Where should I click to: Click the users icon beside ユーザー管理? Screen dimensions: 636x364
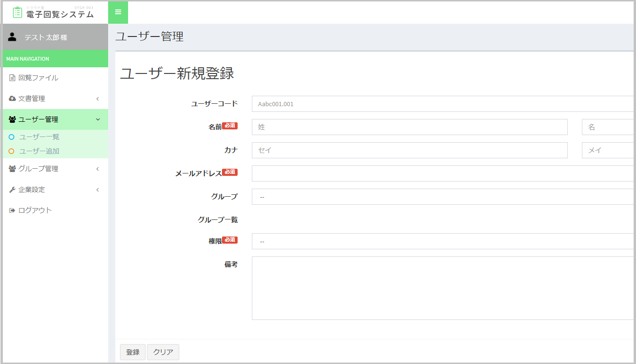click(12, 119)
